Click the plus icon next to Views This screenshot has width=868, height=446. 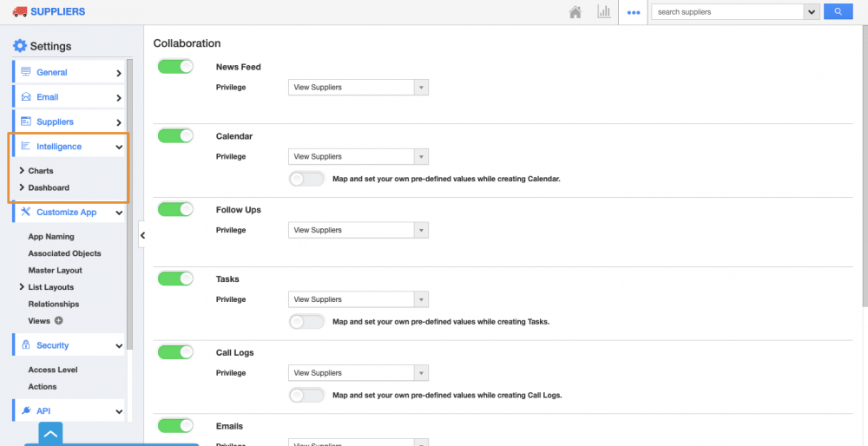point(59,321)
